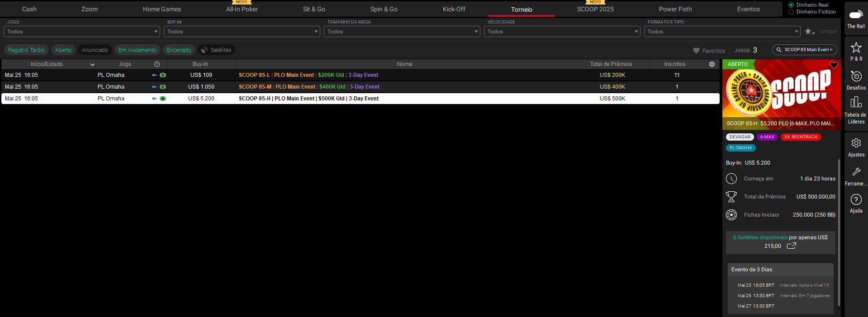Open Ajustes gear icon in sidebar
The image size is (868, 317).
[856, 143]
